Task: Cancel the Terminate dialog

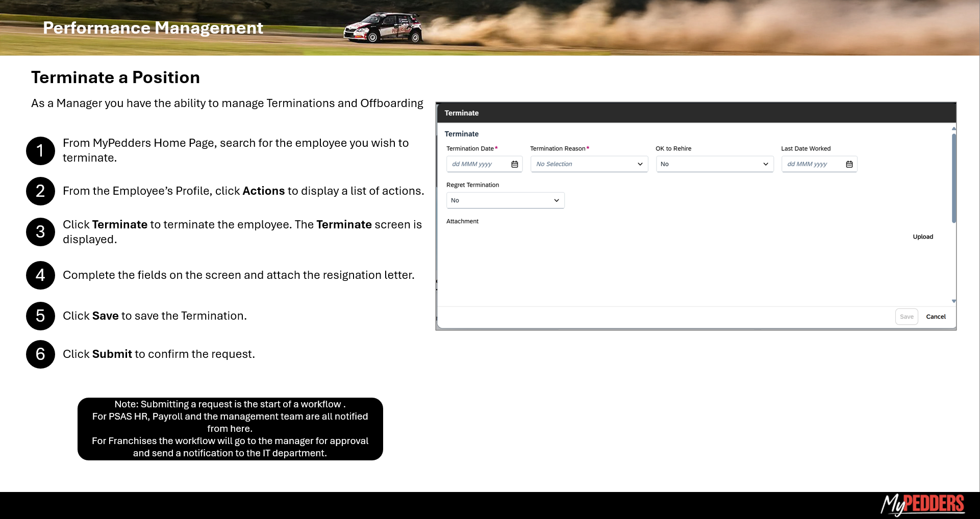Action: pos(936,317)
